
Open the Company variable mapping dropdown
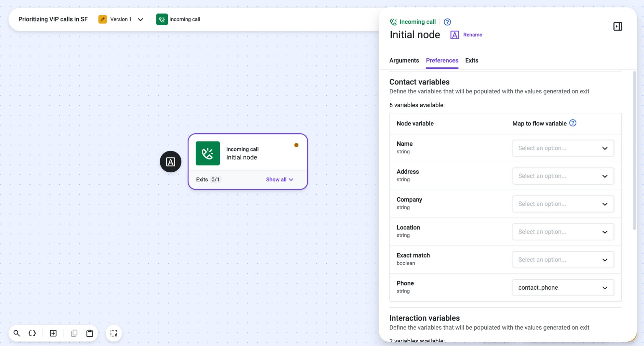click(563, 204)
